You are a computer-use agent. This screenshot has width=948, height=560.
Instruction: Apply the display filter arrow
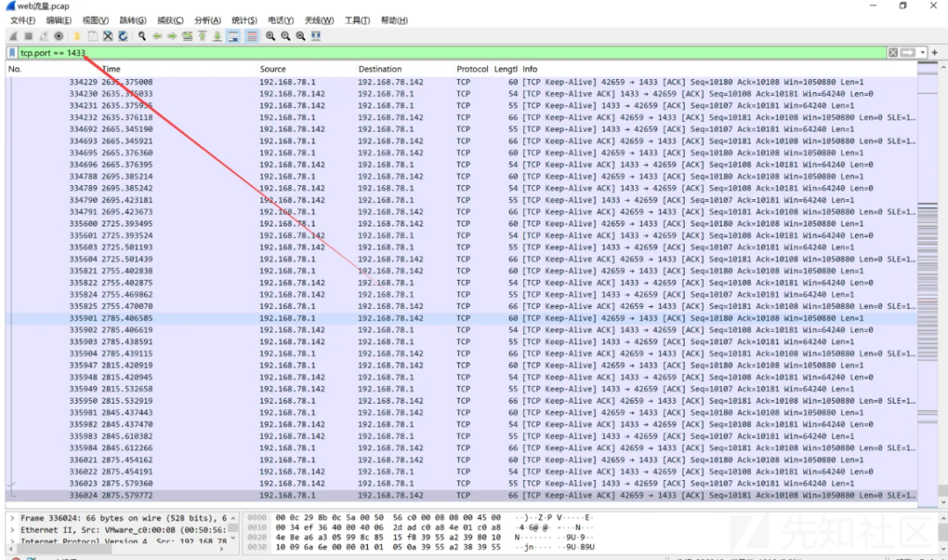click(908, 53)
